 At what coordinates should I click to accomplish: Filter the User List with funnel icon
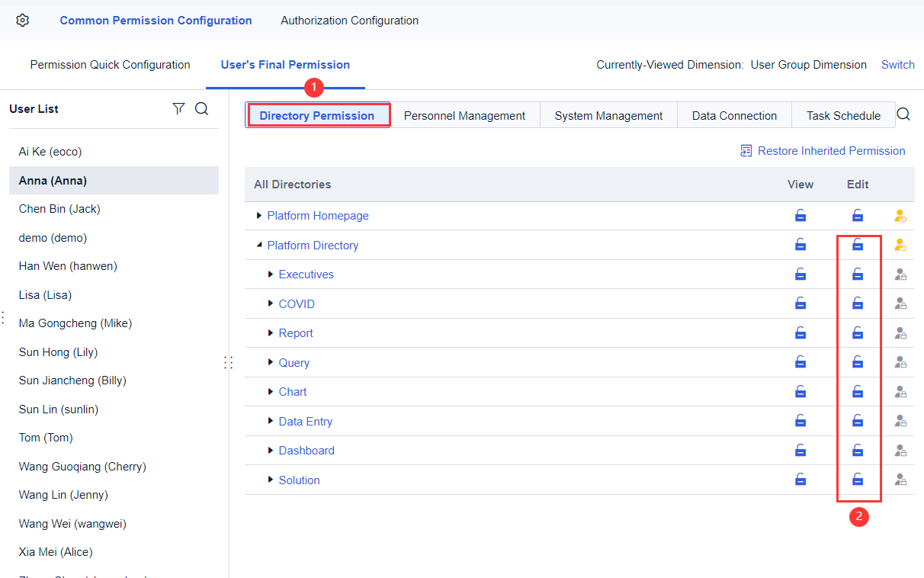(x=178, y=109)
